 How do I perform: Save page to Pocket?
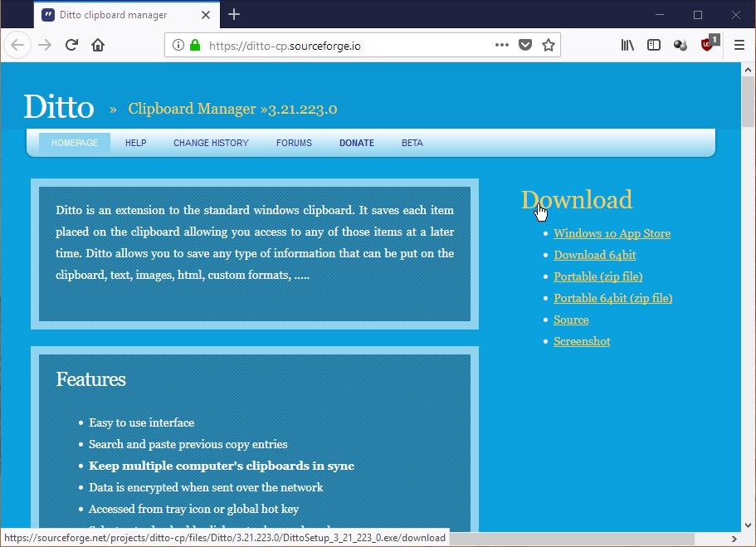point(525,46)
